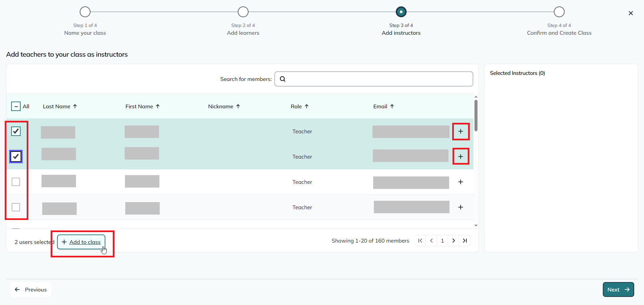This screenshot has height=305, width=644.
Task: Jump to the first page of members
Action: [420, 241]
